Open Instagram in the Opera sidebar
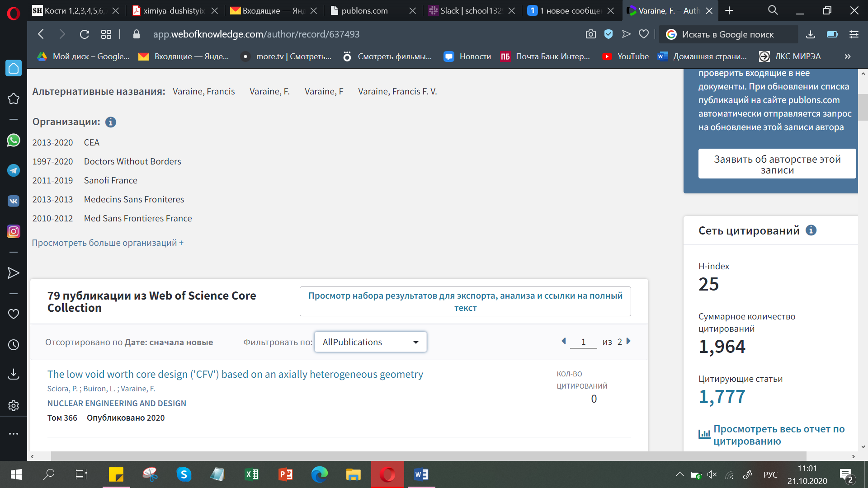This screenshot has width=868, height=488. point(14,231)
